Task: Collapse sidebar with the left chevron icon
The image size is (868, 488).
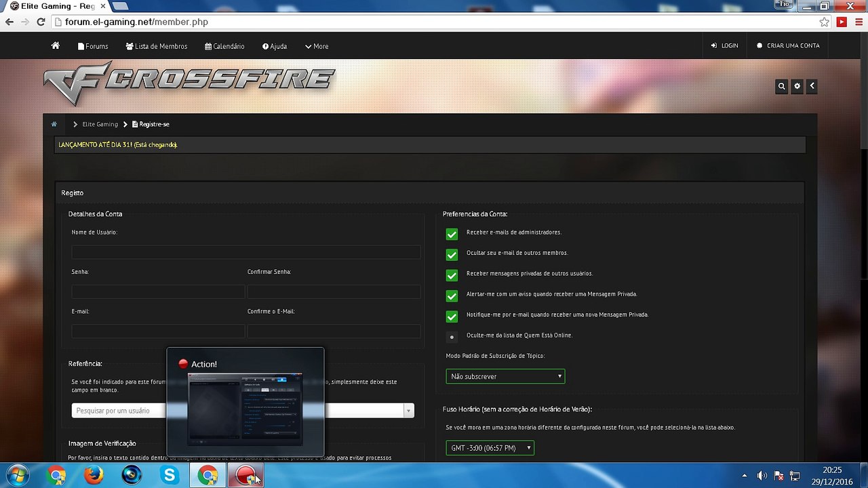Action: coord(812,86)
